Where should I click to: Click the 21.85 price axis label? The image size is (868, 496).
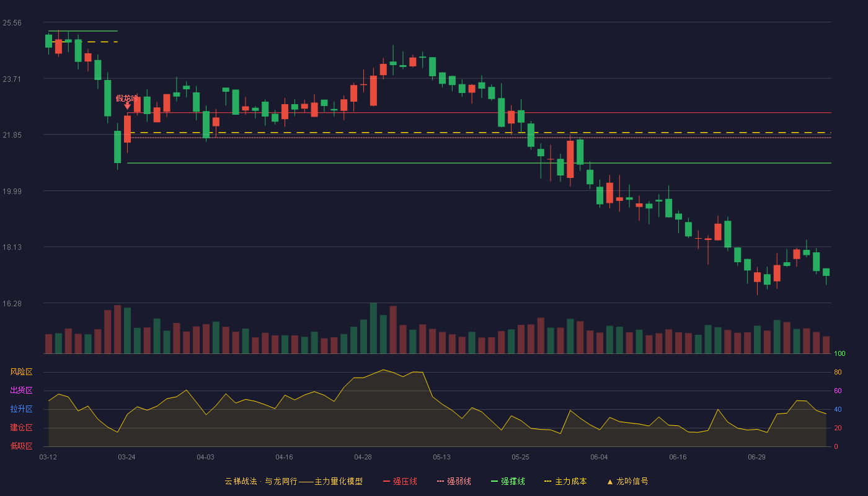click(12, 135)
